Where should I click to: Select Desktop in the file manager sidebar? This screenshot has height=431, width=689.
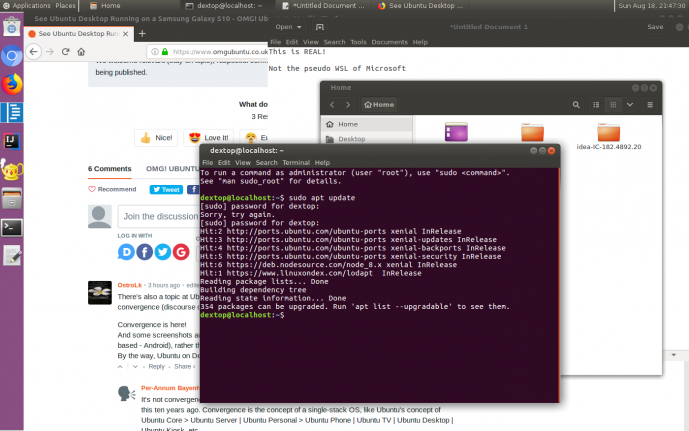pyautogui.click(x=367, y=139)
